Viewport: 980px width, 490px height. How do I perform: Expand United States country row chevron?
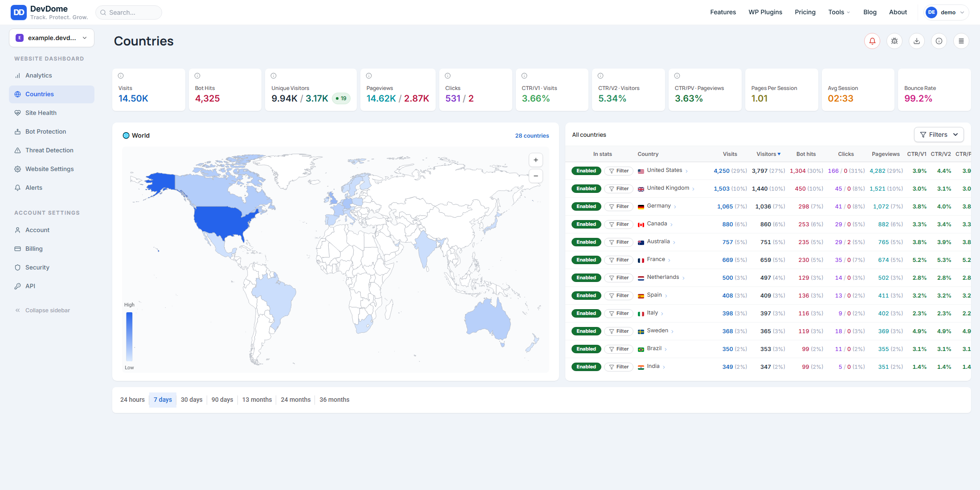(x=686, y=171)
